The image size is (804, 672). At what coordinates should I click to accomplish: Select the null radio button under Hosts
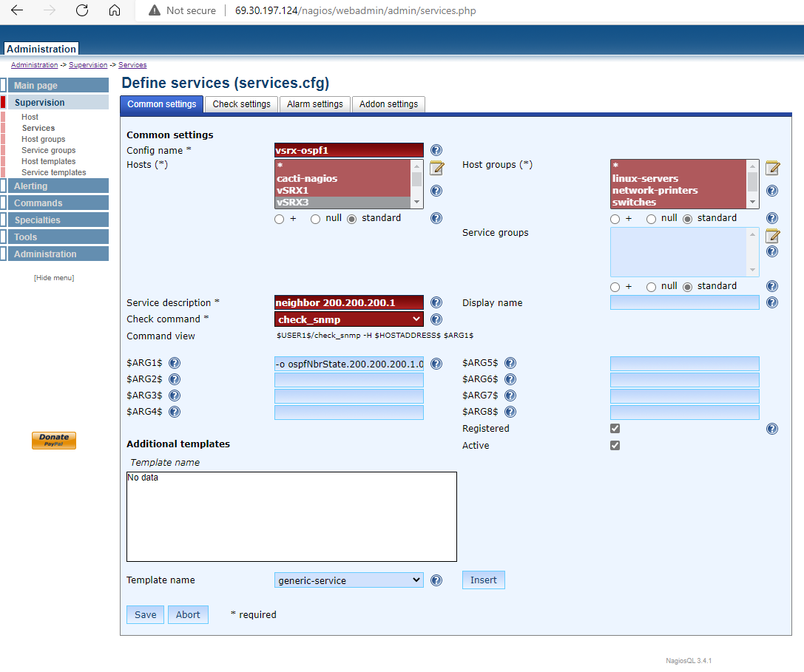coord(316,219)
